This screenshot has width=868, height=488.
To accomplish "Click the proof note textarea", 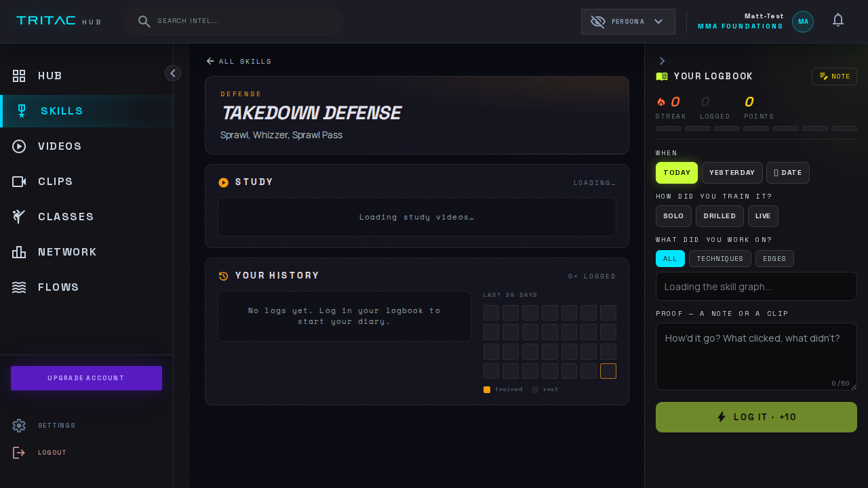I will (x=756, y=357).
